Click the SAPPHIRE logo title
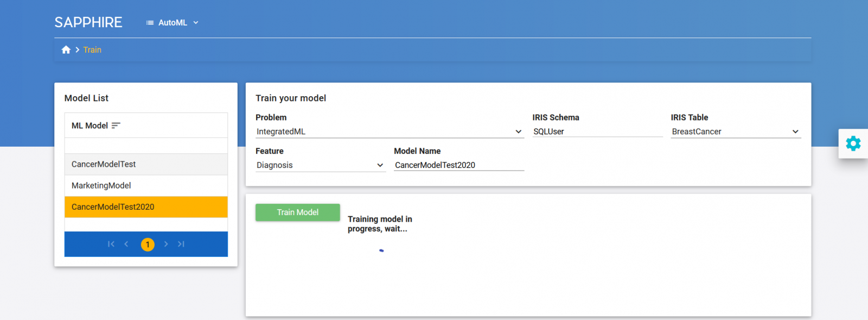The image size is (868, 320). [x=88, y=22]
